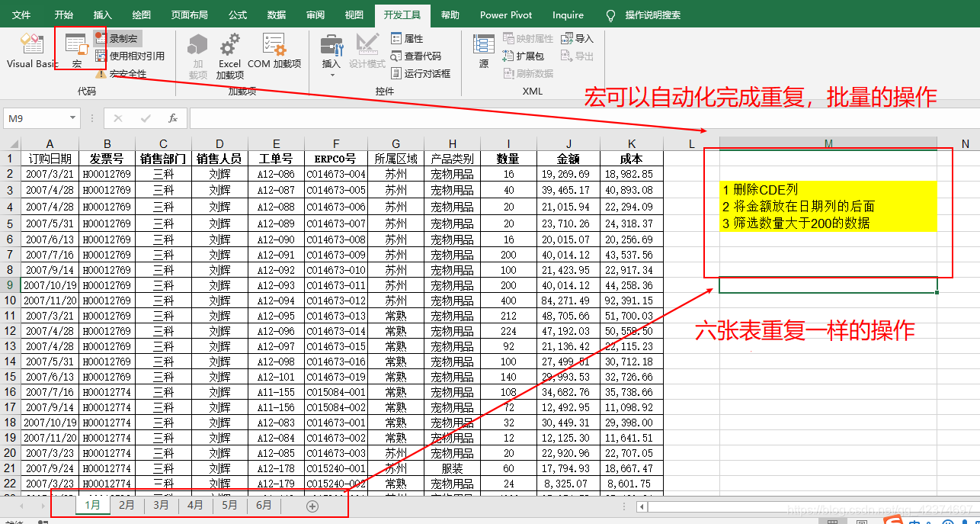Switch to the Formulas (公式) tab
The width and height of the screenshot is (980, 524).
click(238, 14)
